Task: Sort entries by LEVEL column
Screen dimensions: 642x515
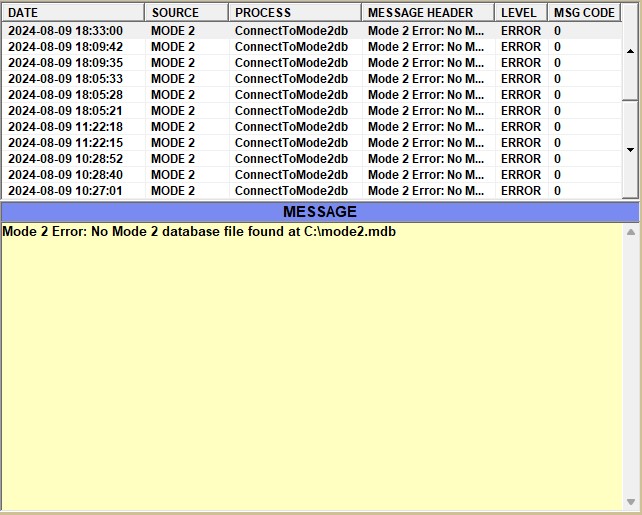Action: 520,13
